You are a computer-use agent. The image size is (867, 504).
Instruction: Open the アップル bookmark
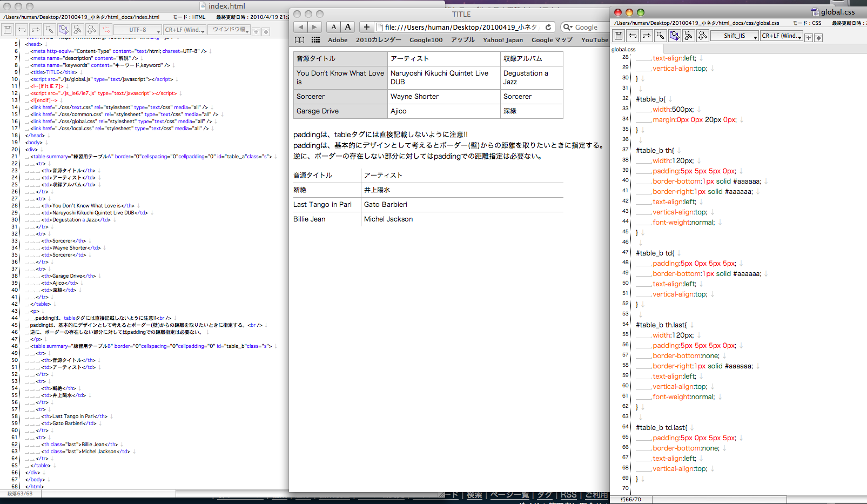point(463,40)
